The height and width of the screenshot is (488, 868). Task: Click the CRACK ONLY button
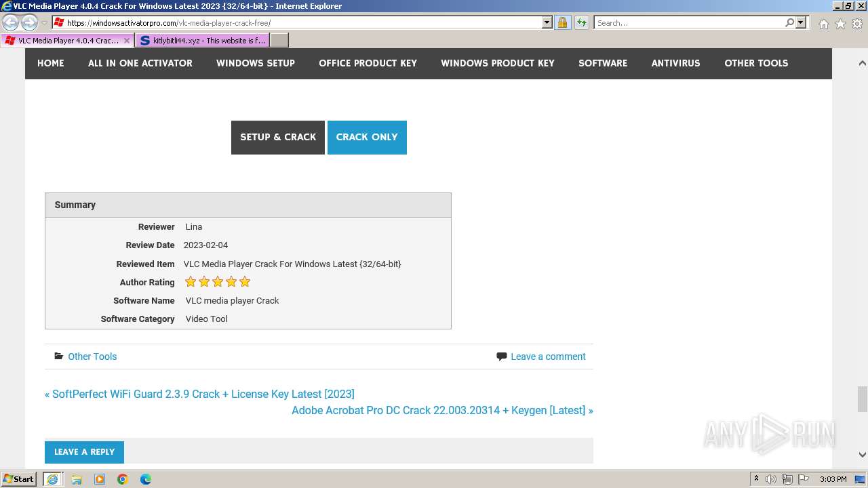367,138
